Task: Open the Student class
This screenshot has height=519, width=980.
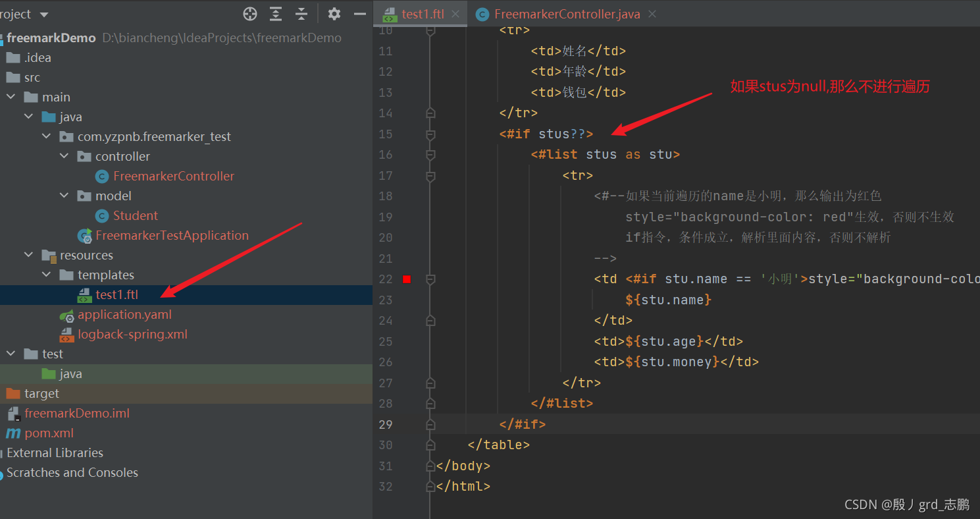Action: 136,215
